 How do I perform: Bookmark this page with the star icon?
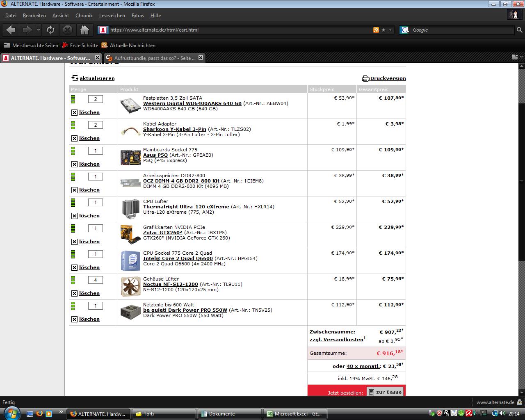383,30
